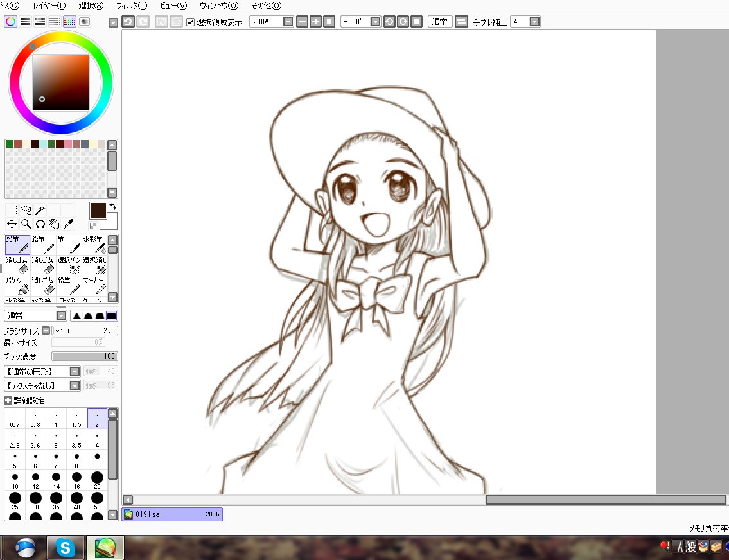Open the ビュー(V) menu
Viewport: 729px width, 560px height.
[x=173, y=6]
